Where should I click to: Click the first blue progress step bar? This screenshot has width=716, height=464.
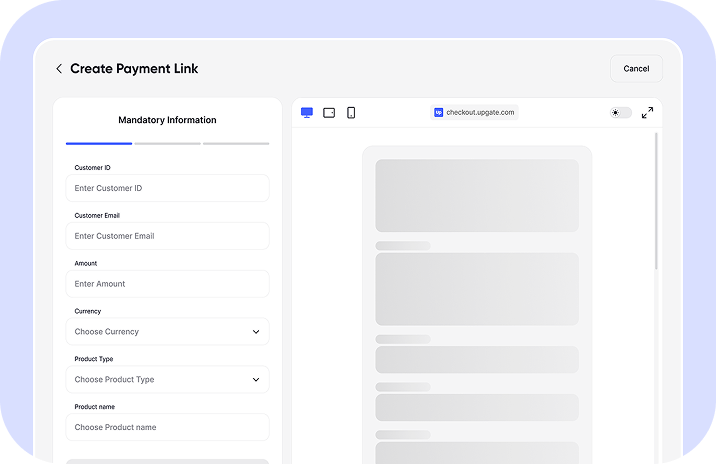pyautogui.click(x=99, y=143)
